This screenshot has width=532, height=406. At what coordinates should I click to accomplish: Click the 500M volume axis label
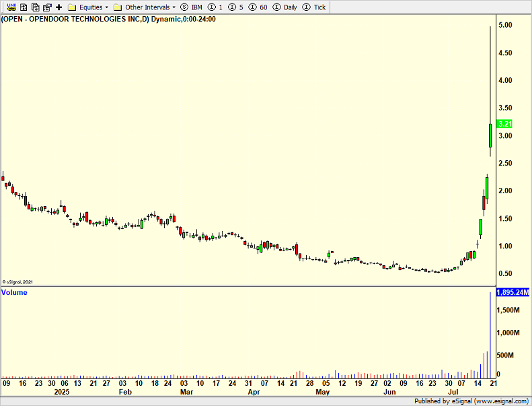[x=505, y=356]
